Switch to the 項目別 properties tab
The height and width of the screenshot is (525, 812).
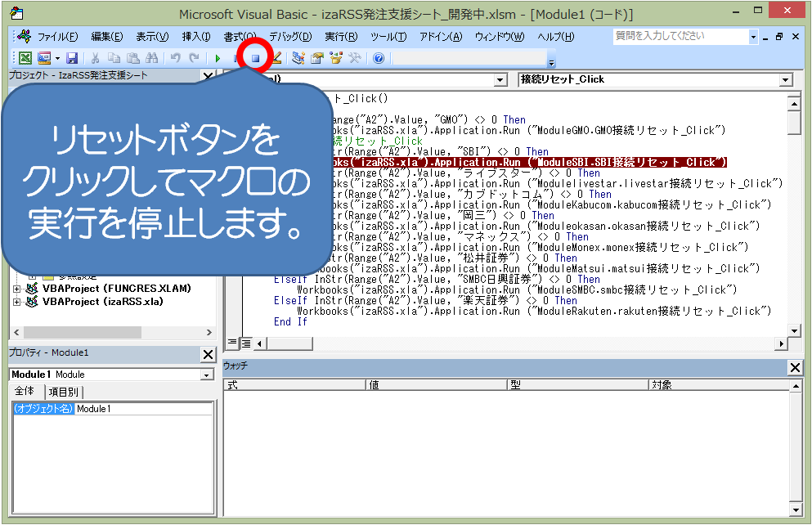tap(63, 393)
